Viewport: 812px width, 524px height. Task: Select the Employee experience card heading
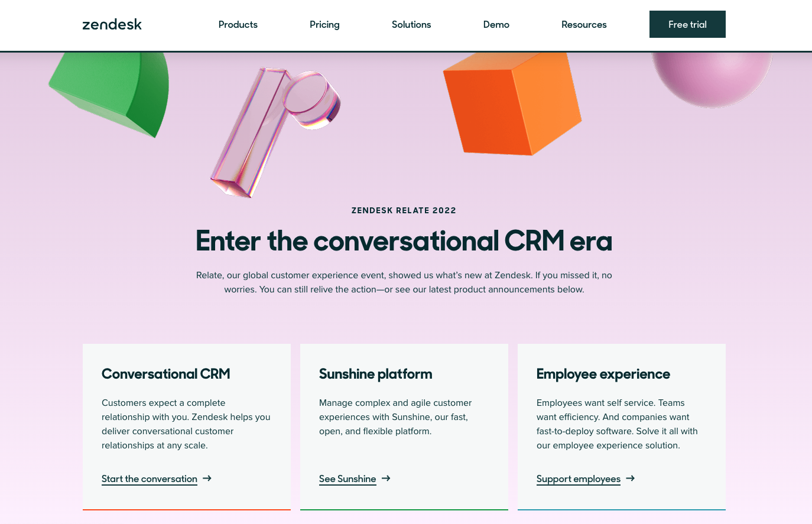tap(603, 374)
